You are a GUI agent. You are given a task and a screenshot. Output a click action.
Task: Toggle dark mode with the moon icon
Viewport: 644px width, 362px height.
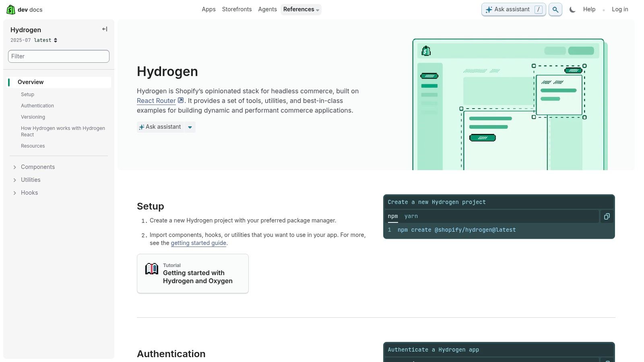pyautogui.click(x=572, y=9)
